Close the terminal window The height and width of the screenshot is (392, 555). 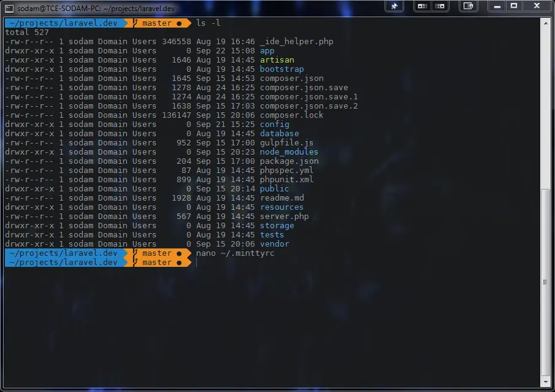(537, 6)
